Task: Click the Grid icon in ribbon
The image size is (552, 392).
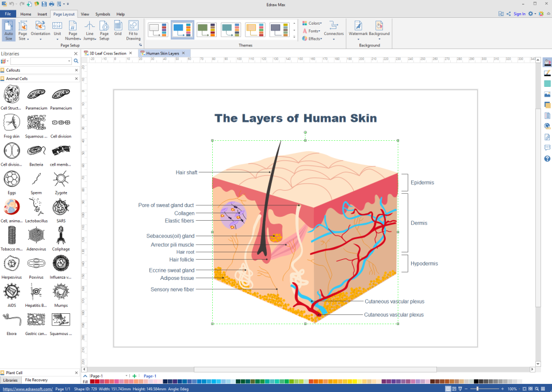Action: point(118,29)
